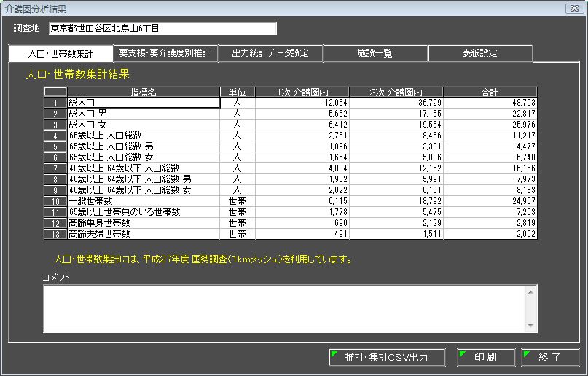Viewport: 588px width, 376px height.
Task: Click the 1次 介護圏内 column header
Action: click(x=302, y=93)
